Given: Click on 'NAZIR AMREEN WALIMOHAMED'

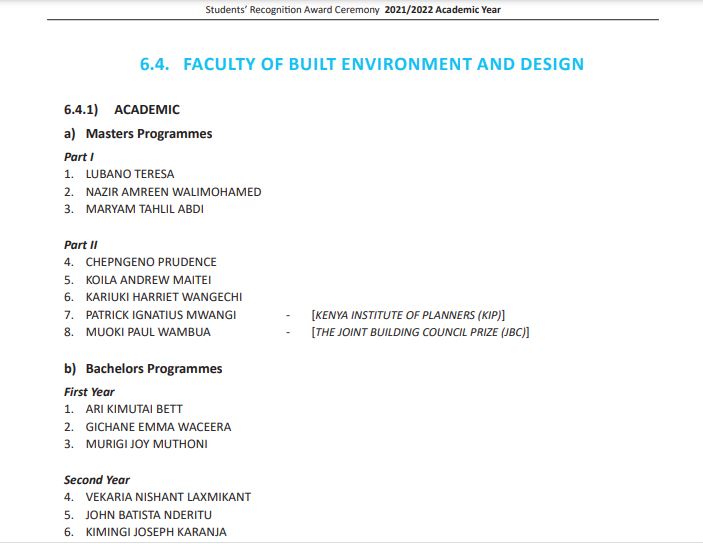Looking at the screenshot, I should coord(174,192).
